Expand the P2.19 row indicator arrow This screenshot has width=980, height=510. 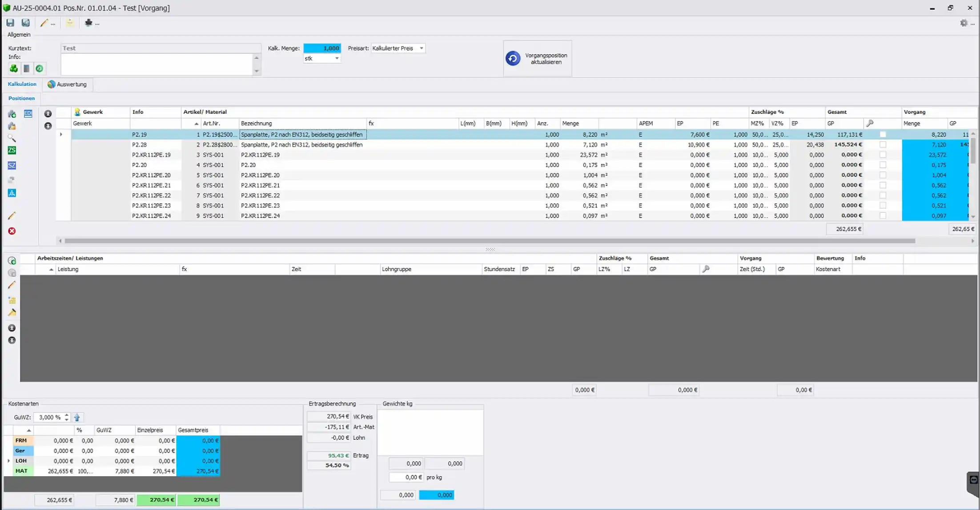point(61,134)
